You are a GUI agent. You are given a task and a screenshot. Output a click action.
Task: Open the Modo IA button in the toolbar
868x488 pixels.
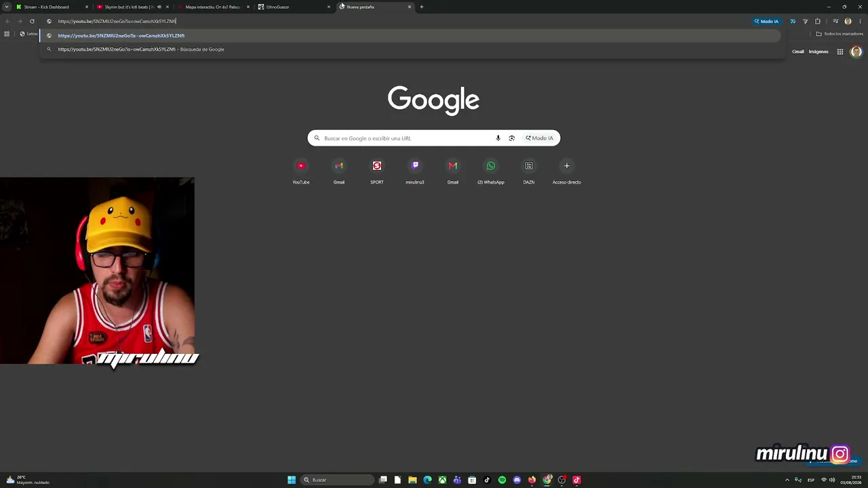click(x=766, y=21)
